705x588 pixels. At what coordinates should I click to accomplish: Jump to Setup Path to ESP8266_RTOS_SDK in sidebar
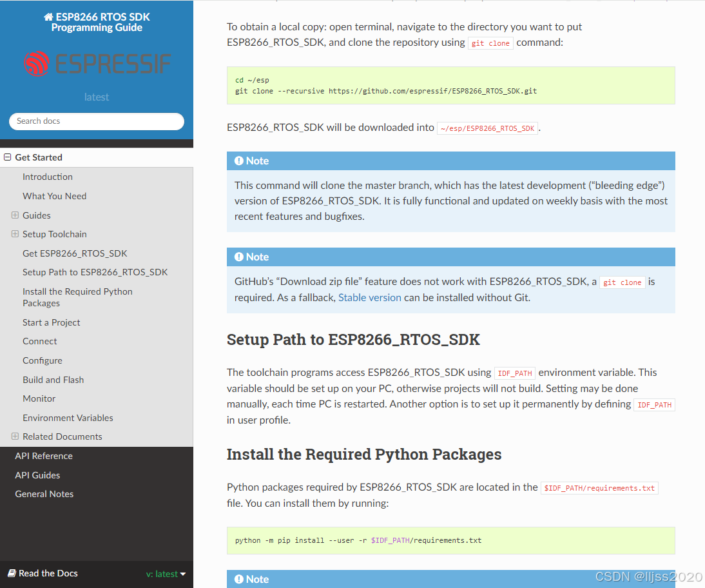[x=95, y=272]
